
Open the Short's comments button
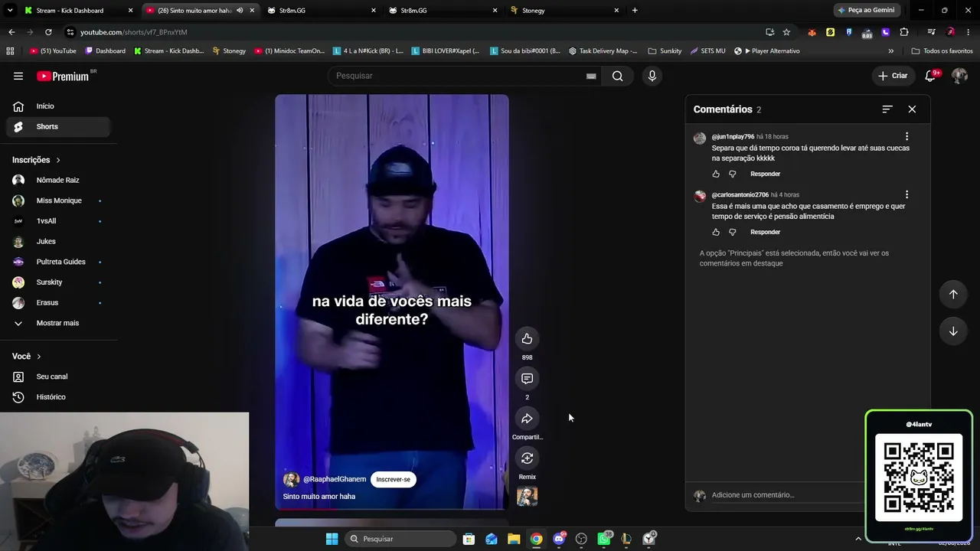(x=527, y=379)
